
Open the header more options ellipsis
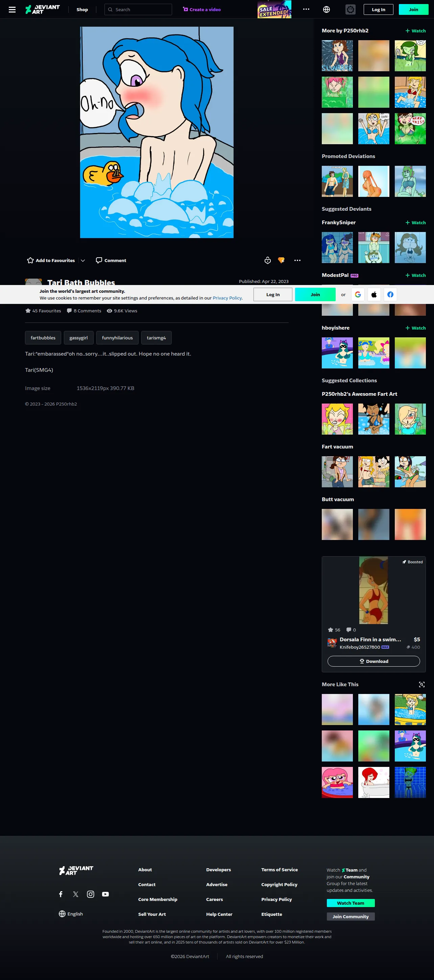[306, 9]
